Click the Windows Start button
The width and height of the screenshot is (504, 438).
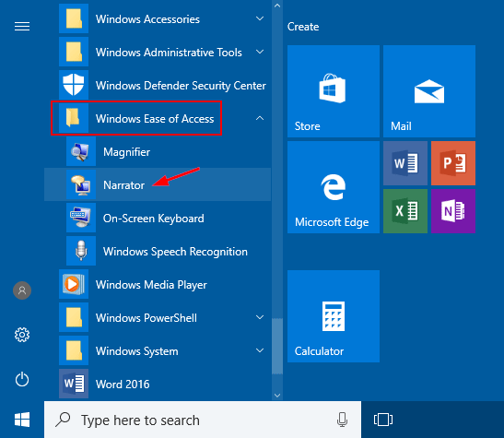click(x=22, y=420)
